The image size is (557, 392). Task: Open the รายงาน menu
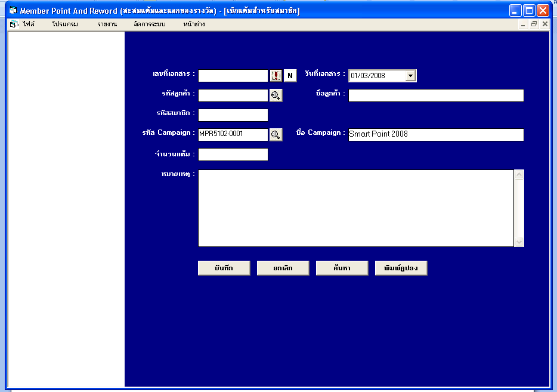click(107, 24)
